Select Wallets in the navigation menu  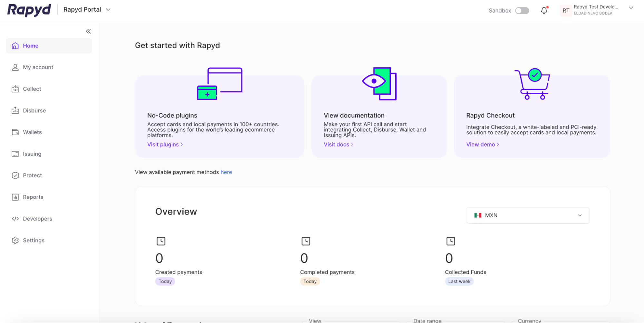[32, 132]
